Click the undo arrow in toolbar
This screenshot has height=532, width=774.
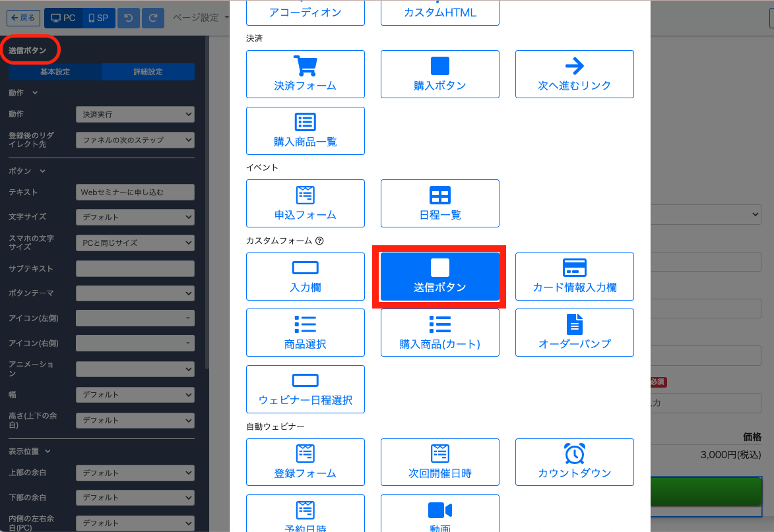[x=129, y=18]
